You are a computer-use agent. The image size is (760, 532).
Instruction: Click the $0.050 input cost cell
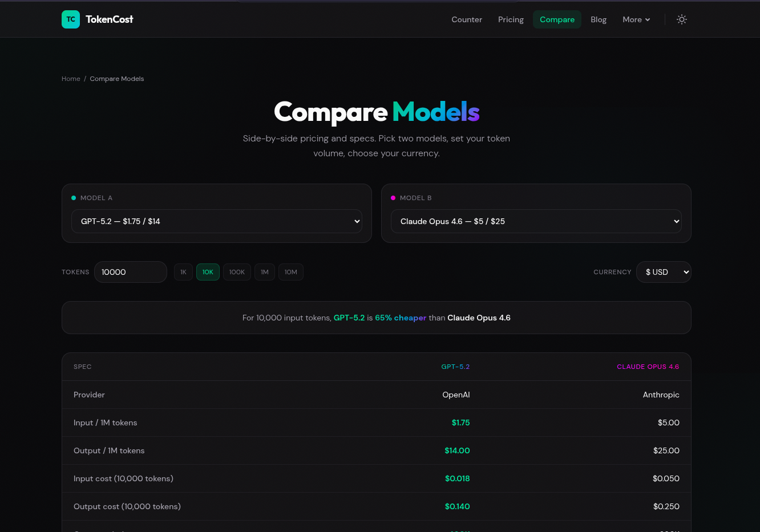pos(666,478)
